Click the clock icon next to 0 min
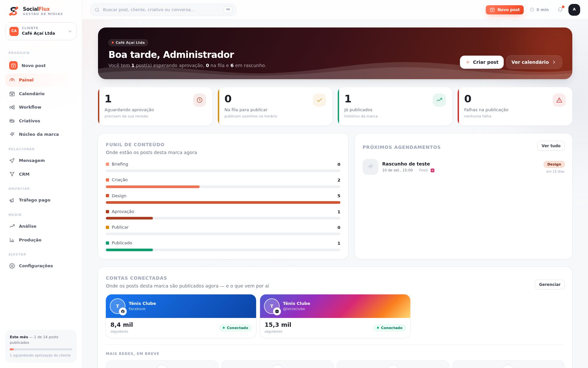 532,10
